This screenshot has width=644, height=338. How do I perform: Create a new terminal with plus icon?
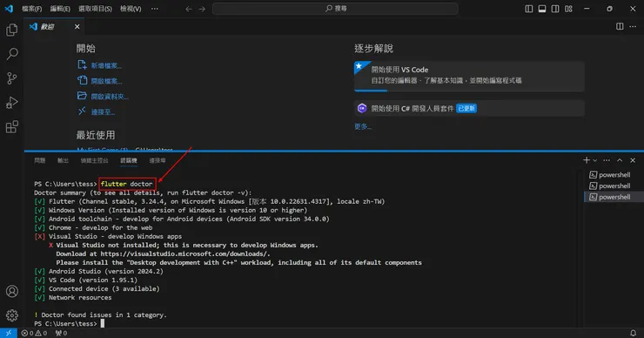pos(586,160)
